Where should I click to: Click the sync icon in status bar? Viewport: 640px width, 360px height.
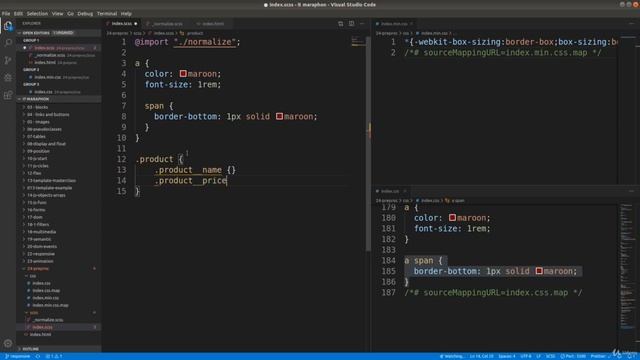click(38, 356)
